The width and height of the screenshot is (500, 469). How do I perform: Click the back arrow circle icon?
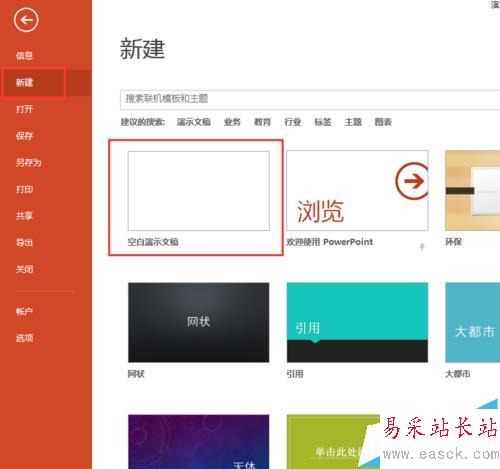26,20
